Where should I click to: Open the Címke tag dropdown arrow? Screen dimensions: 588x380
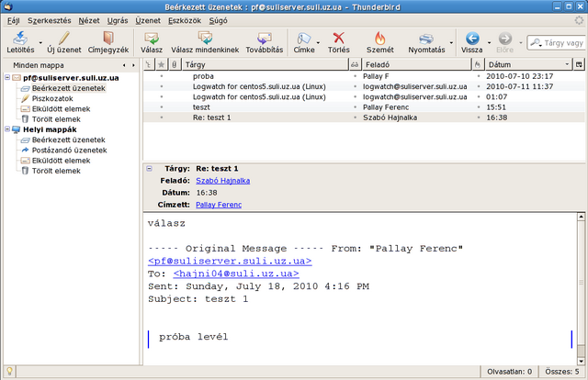tap(318, 42)
